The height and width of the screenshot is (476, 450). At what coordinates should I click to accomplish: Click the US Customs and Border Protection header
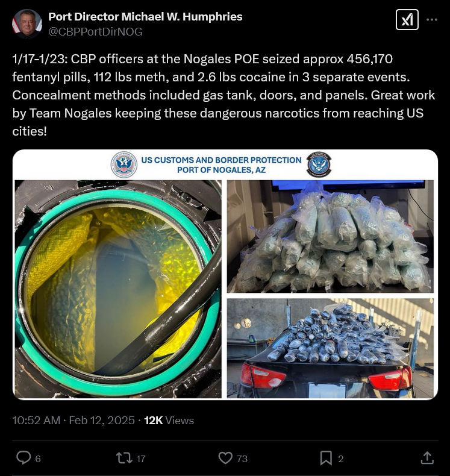point(221,165)
